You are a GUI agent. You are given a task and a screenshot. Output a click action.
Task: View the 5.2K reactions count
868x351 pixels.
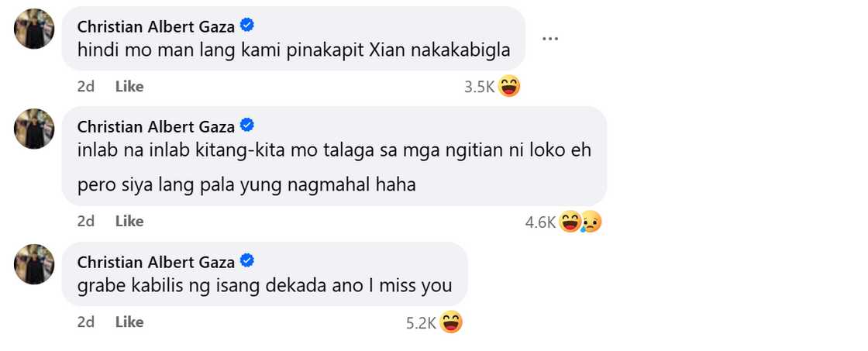[x=422, y=323]
